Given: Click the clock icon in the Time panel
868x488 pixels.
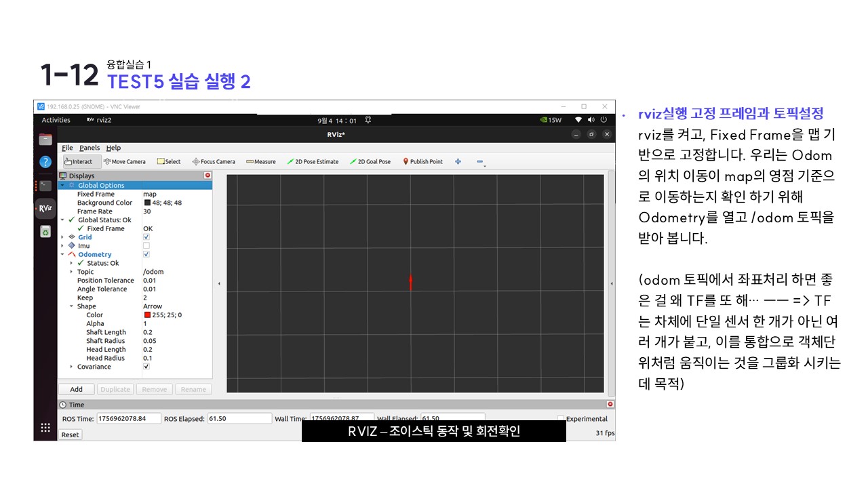Looking at the screenshot, I should [64, 405].
